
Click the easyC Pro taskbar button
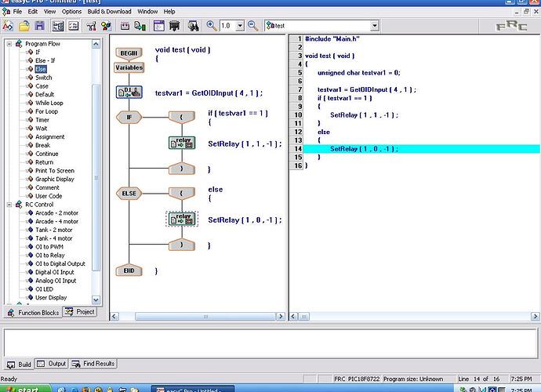tap(193, 389)
